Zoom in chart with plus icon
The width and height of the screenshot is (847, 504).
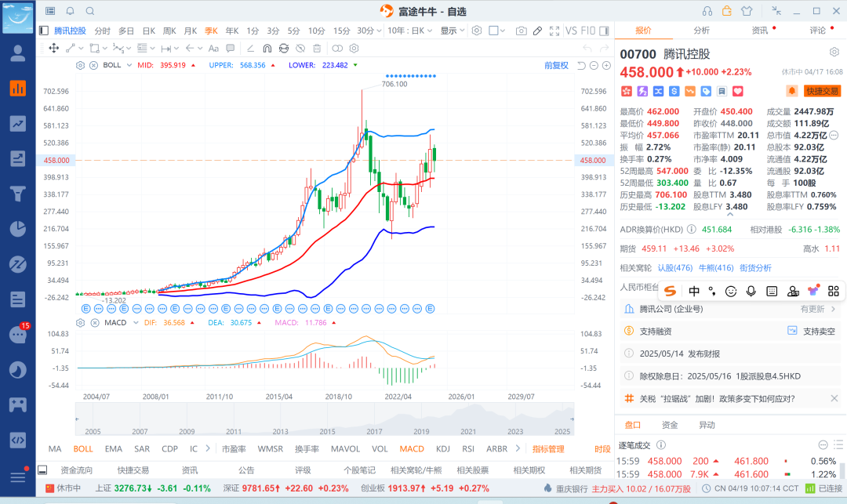[606, 65]
